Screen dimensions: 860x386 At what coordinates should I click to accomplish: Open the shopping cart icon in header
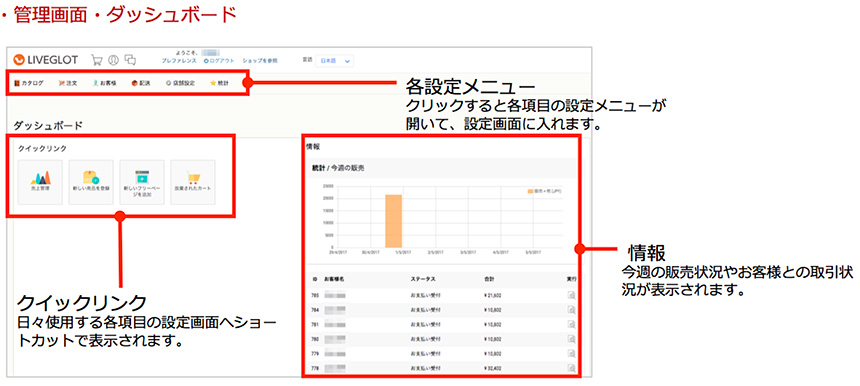97,60
